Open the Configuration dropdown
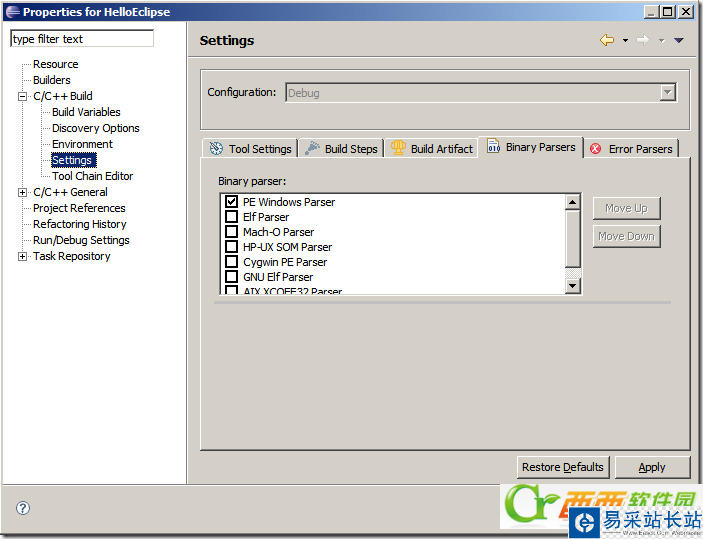Viewport: 703px width, 539px height. point(667,92)
